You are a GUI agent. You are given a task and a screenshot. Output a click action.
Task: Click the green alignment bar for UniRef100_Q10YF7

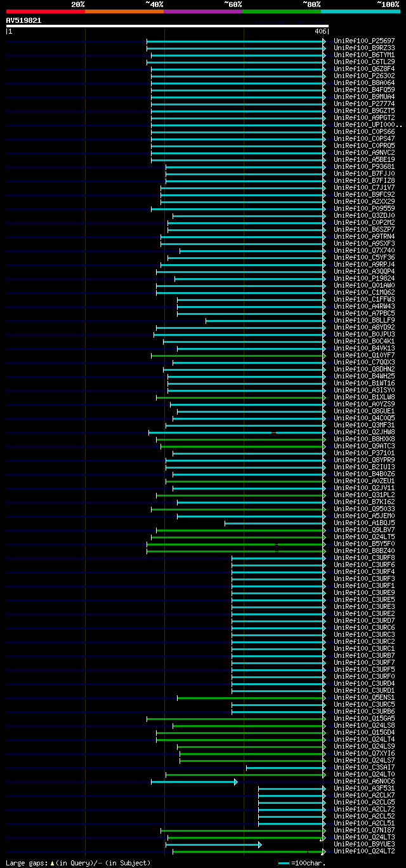coord(239,356)
